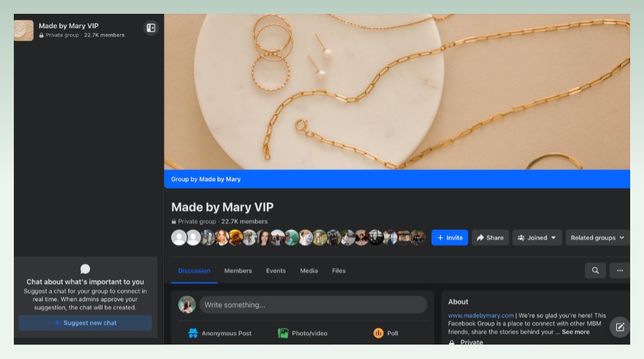Expand the Related groups dropdown

(597, 238)
